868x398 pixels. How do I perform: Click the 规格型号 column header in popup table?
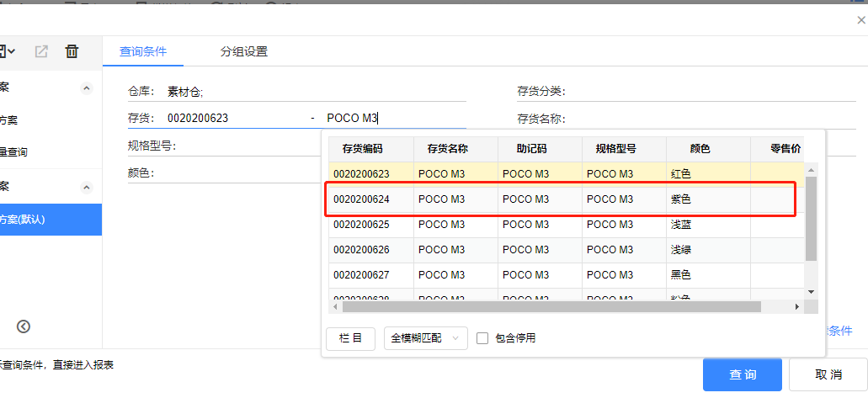point(625,149)
